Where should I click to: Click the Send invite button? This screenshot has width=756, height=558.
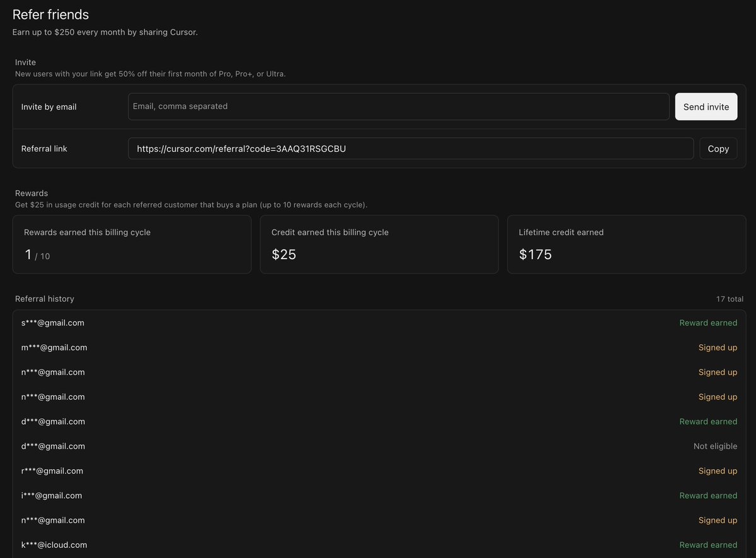(706, 107)
